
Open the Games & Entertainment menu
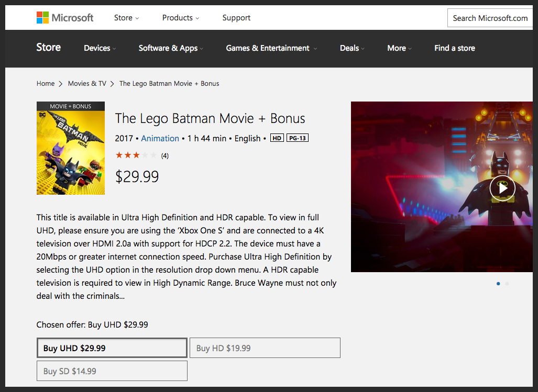[271, 48]
